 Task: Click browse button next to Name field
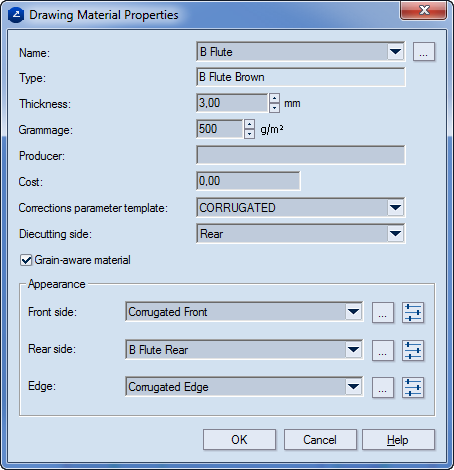[424, 52]
